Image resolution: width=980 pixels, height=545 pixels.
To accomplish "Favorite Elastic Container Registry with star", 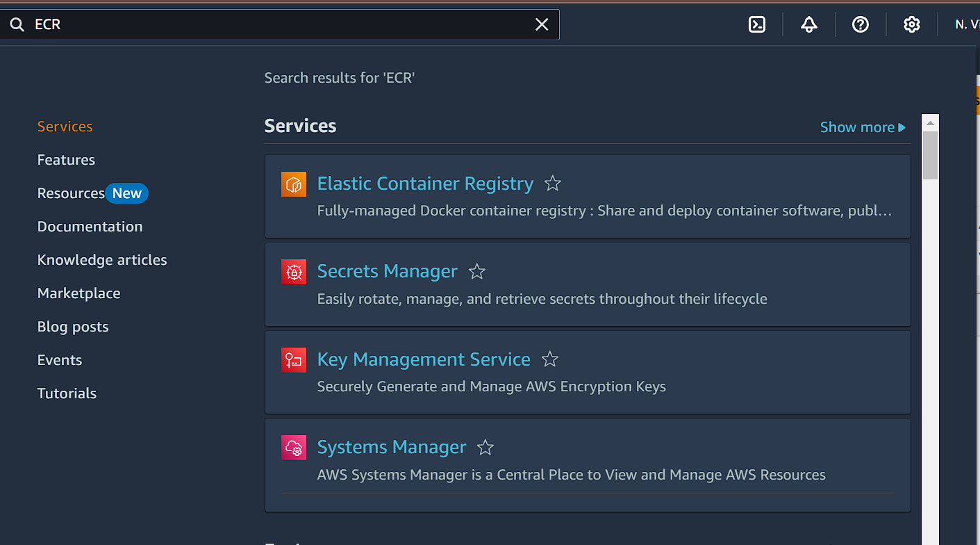I will coord(553,184).
